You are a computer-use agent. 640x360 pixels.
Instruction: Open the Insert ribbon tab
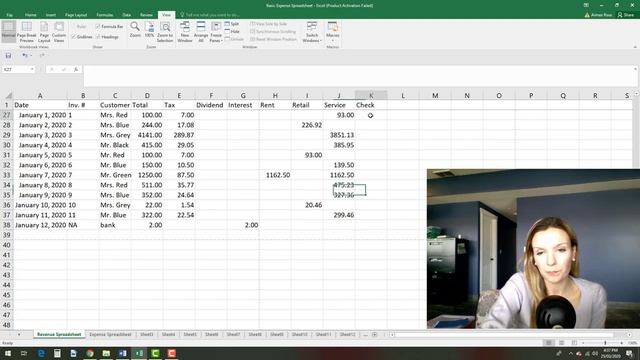[51, 15]
